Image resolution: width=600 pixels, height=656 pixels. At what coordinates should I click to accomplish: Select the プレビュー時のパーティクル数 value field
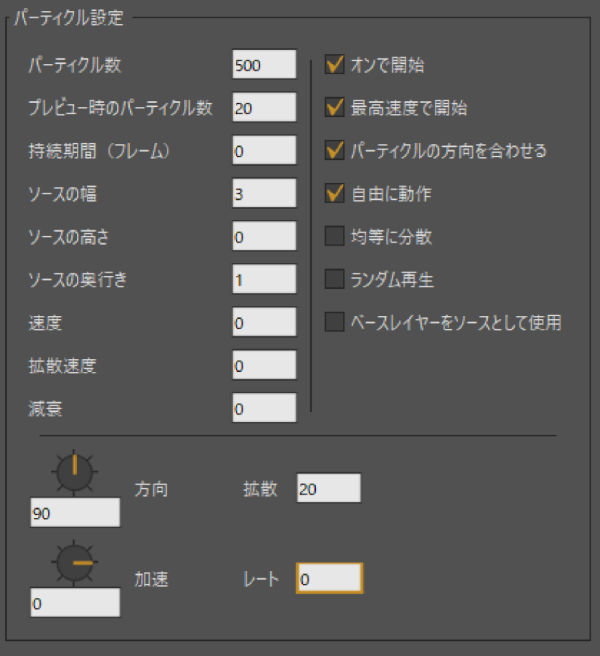coord(264,108)
